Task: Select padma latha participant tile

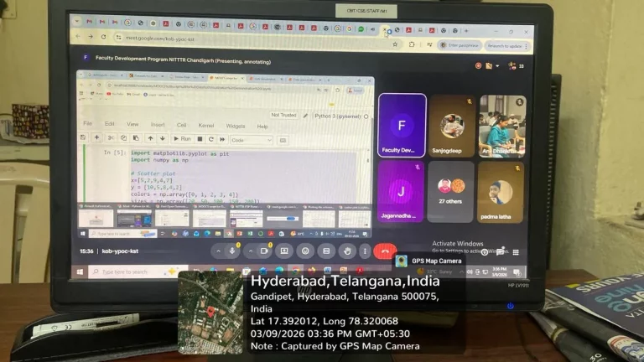Action: [501, 192]
